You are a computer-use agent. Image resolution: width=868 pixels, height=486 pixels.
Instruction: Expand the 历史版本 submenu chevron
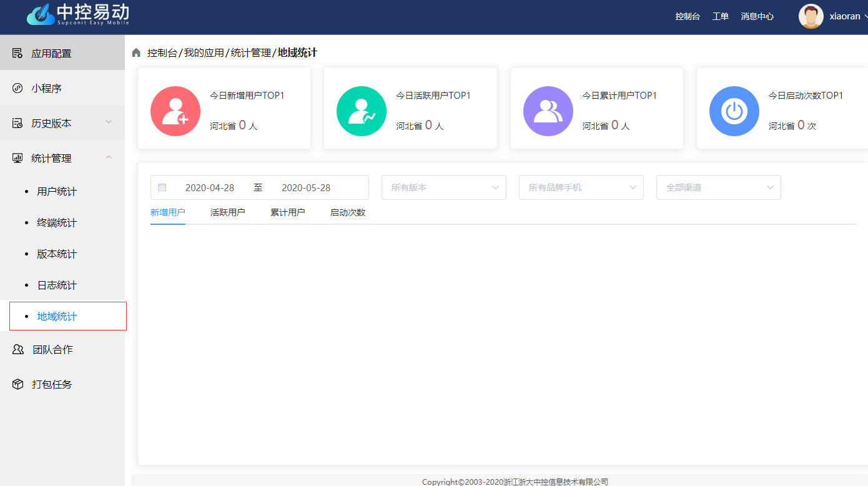109,122
